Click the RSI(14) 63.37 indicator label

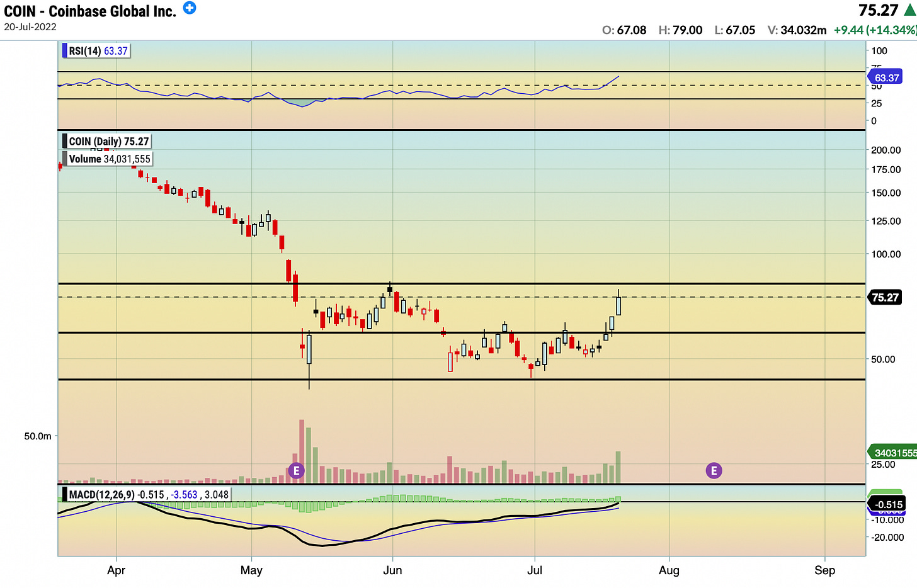97,51
